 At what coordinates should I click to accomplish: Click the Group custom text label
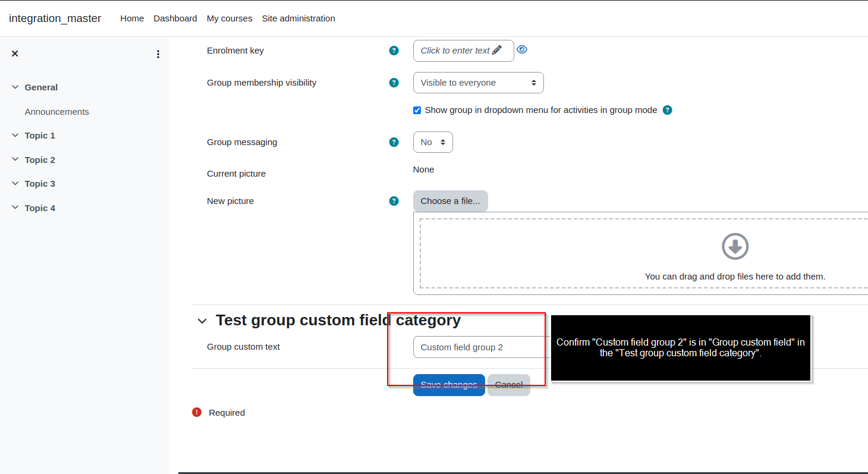pos(243,347)
